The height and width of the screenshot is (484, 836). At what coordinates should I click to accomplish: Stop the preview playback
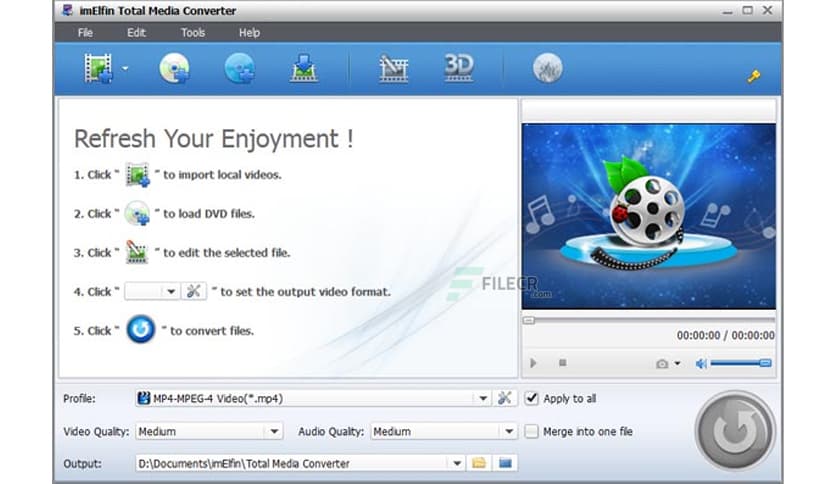coord(562,363)
